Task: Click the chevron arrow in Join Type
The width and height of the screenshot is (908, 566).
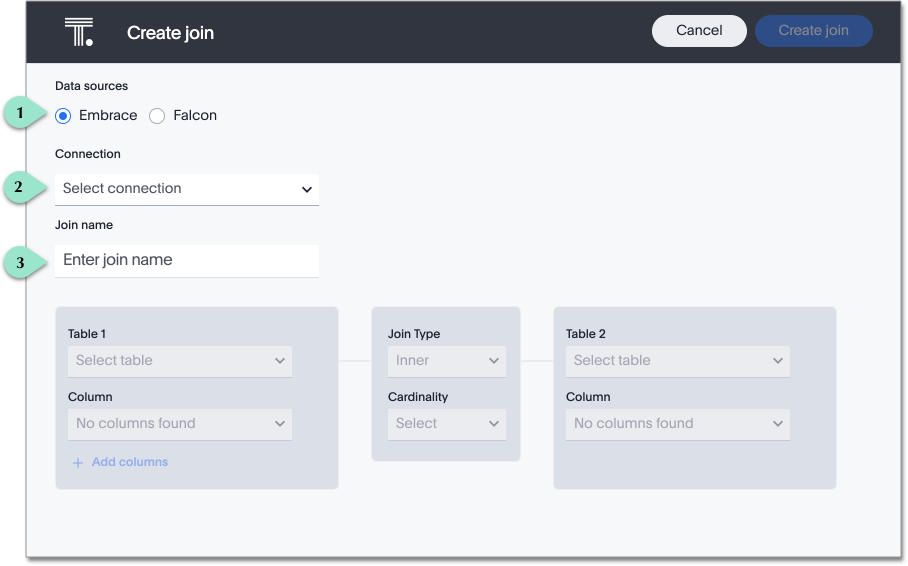Action: 493,361
